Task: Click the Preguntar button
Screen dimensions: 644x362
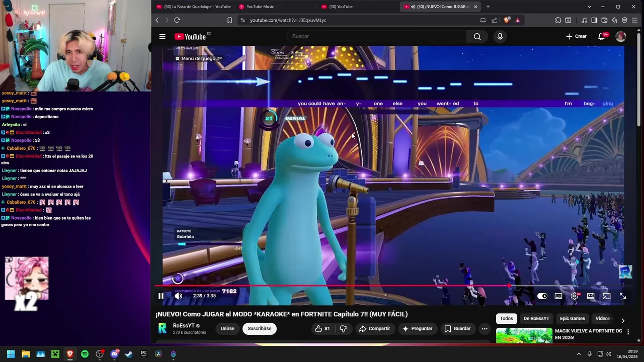Action: click(417, 329)
